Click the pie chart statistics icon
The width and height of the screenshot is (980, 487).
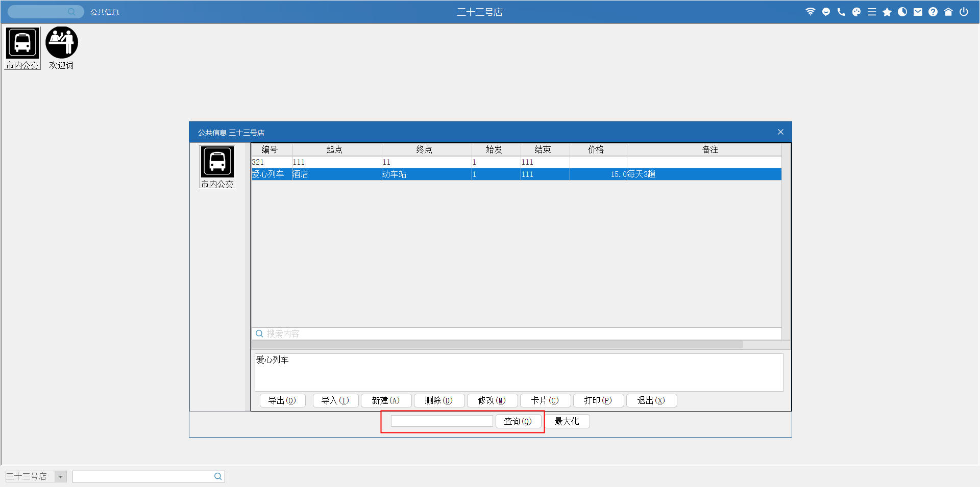click(902, 12)
